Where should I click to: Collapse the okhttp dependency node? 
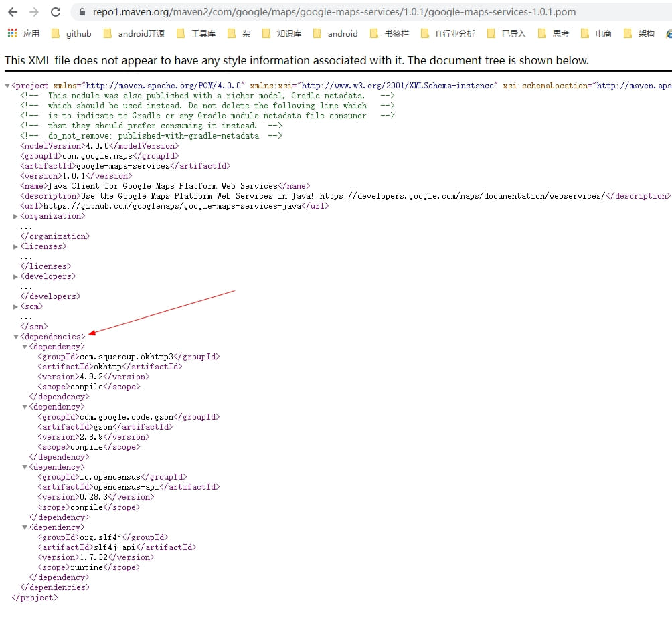pos(25,347)
